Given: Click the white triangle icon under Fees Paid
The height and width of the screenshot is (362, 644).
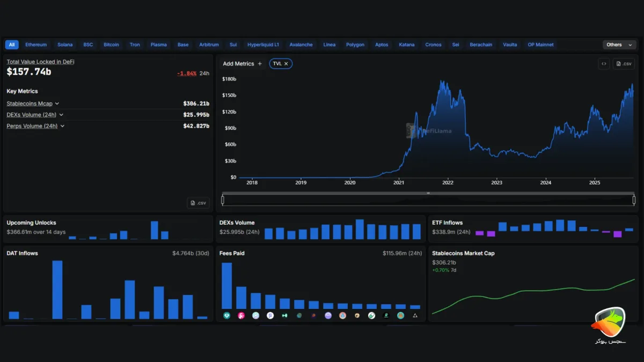Looking at the screenshot, I should [x=415, y=316].
